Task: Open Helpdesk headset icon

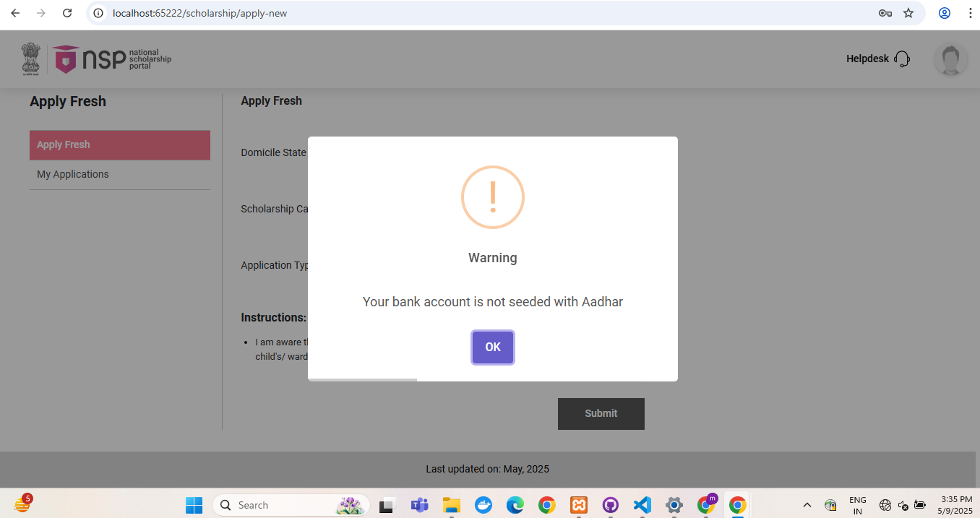Action: (901, 59)
